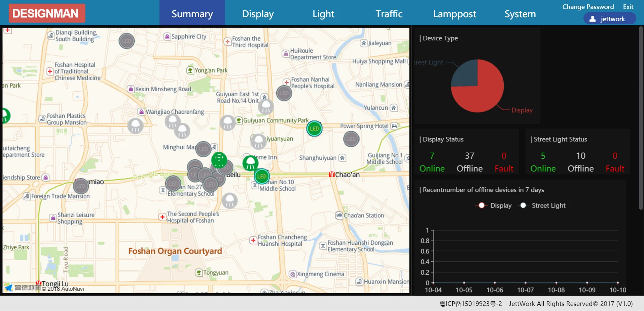644x311 pixels.
Task: Click the Yong'an Park tree icon
Action: click(x=190, y=70)
